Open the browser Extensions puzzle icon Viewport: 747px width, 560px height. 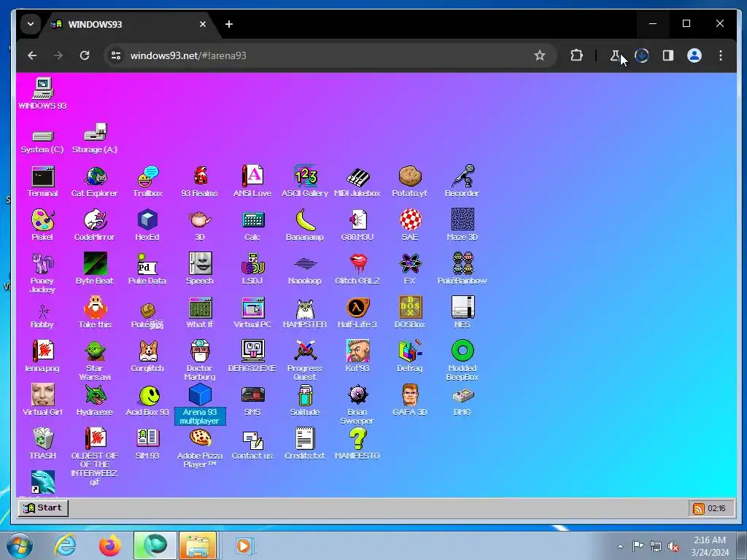576,55
